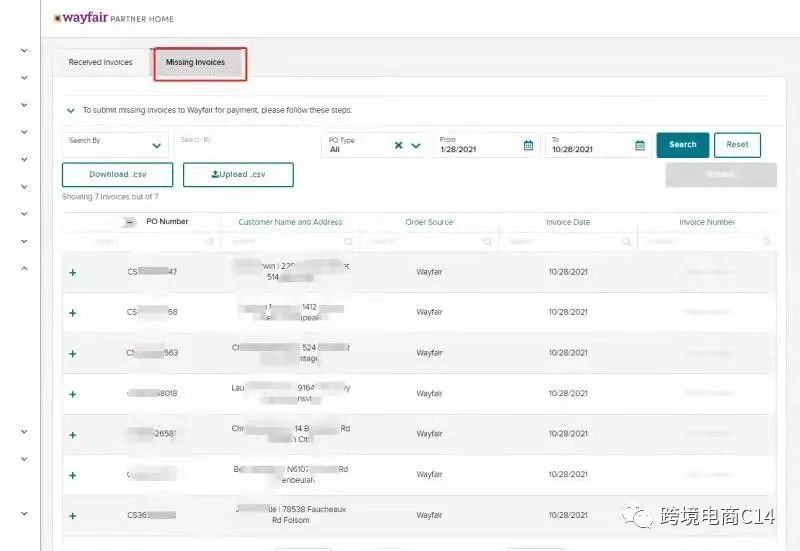Click search icon in Customer Name filter
This screenshot has width=800, height=551.
348,242
